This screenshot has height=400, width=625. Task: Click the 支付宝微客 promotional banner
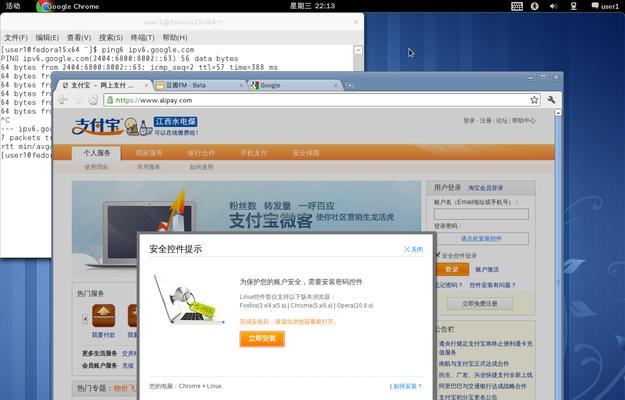246,207
